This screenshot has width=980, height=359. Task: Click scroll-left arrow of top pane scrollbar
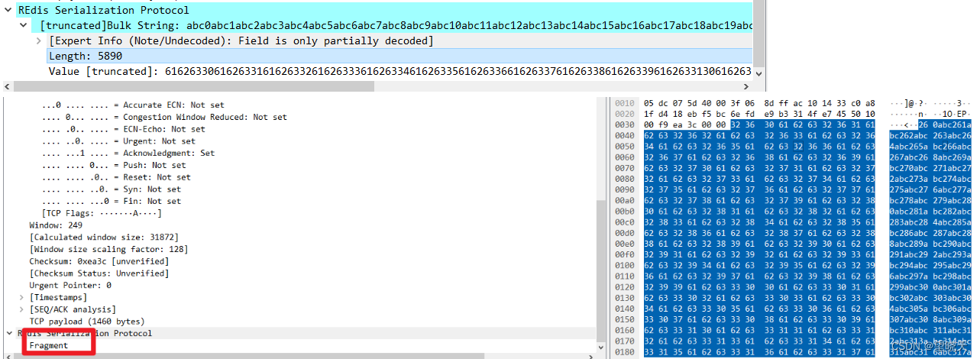pyautogui.click(x=8, y=86)
